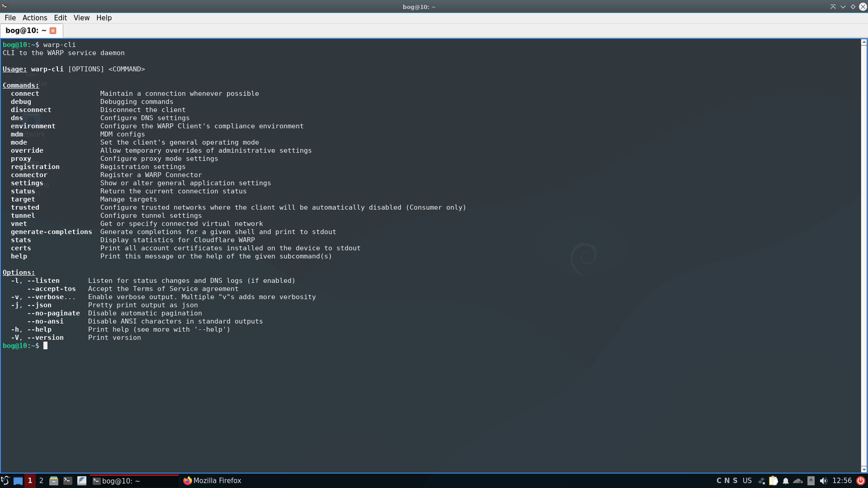Select the bog@10: ~ terminal tab
The height and width of the screenshot is (488, 868).
(x=25, y=30)
